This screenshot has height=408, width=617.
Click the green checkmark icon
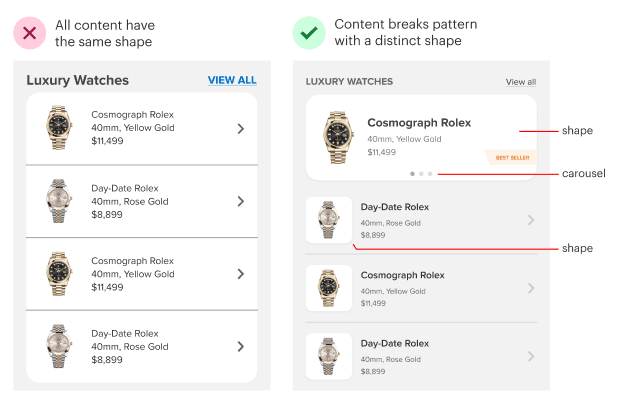coord(309,33)
